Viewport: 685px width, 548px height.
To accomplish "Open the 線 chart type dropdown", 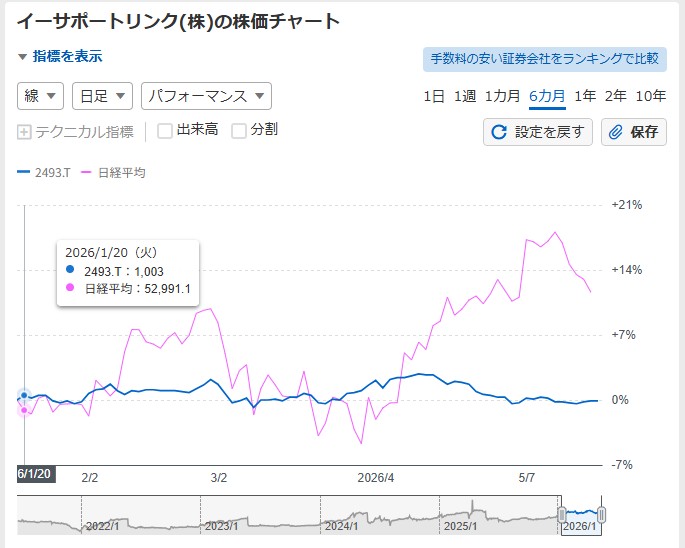I will pyautogui.click(x=40, y=96).
